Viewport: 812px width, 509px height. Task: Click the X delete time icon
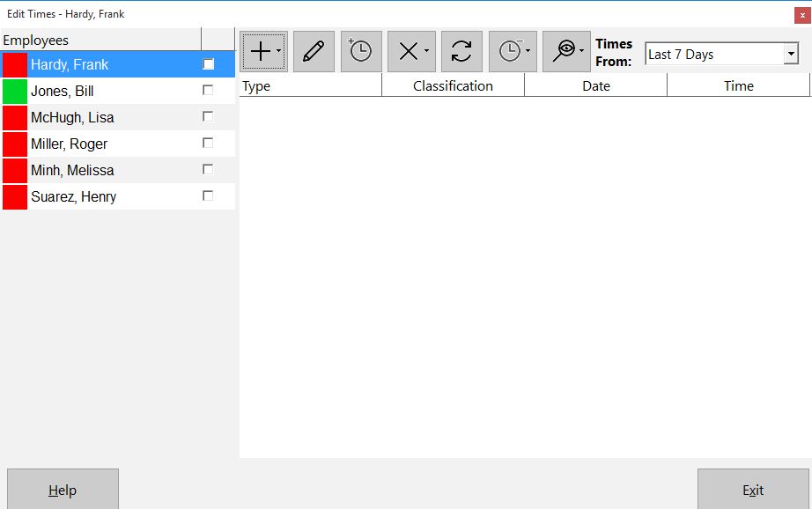coord(409,51)
